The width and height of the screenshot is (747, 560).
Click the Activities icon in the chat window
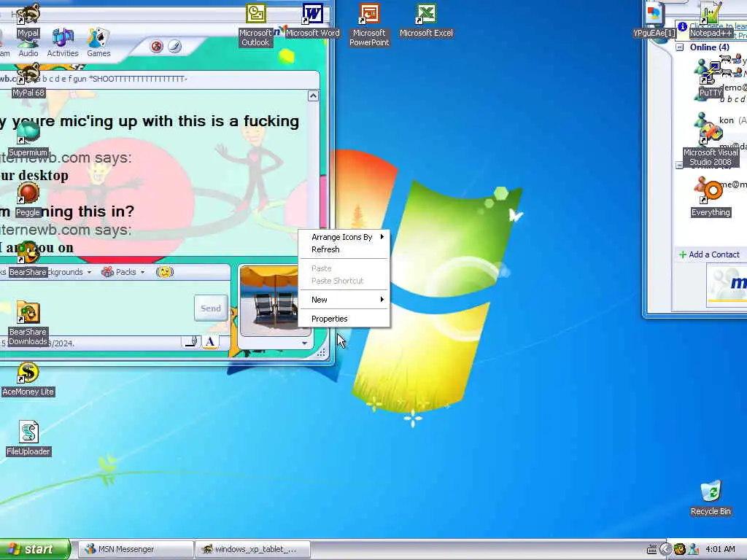tap(63, 43)
